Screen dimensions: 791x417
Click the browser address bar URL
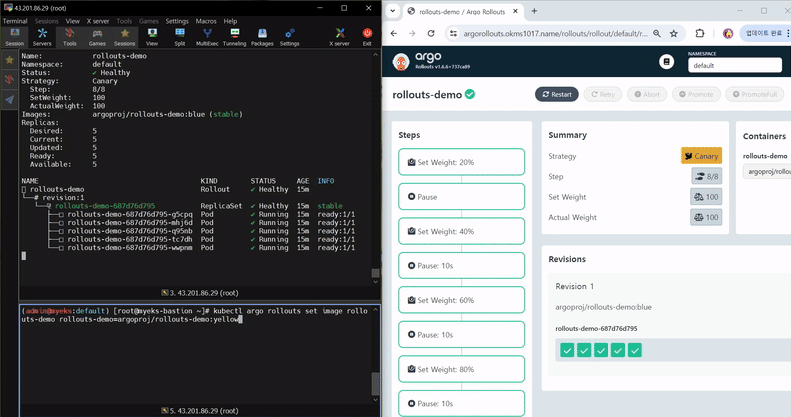555,33
